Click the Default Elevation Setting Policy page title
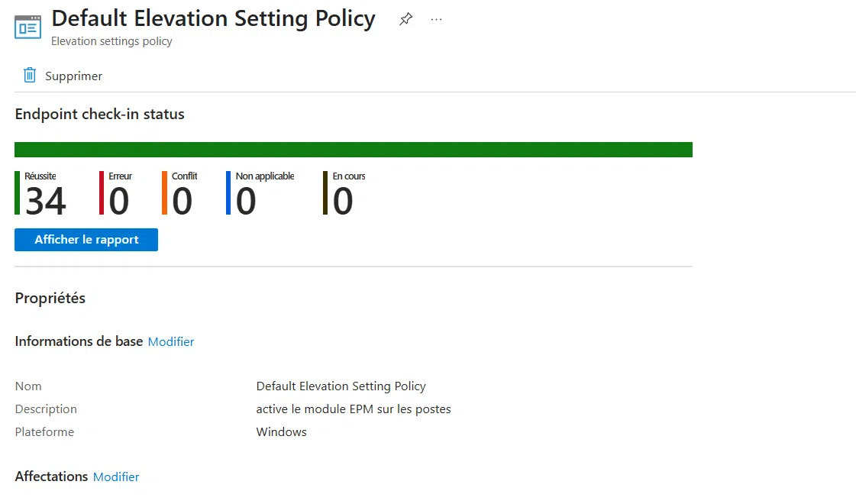Viewport: 856px width, 504px height. pyautogui.click(x=213, y=18)
